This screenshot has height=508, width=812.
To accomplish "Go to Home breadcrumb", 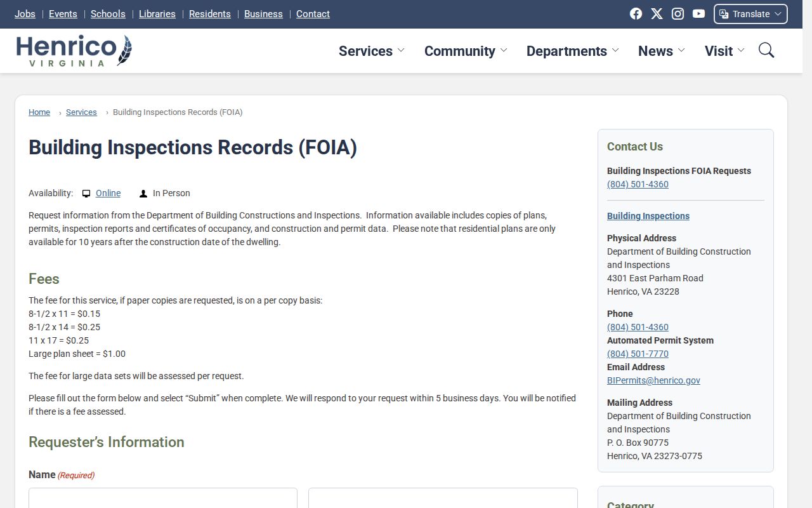I will coord(39,112).
